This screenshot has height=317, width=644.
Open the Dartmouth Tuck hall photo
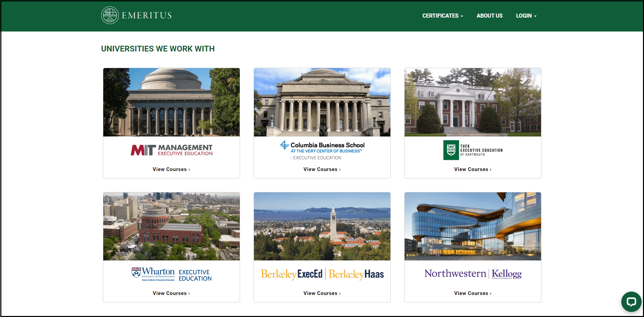pos(473,102)
